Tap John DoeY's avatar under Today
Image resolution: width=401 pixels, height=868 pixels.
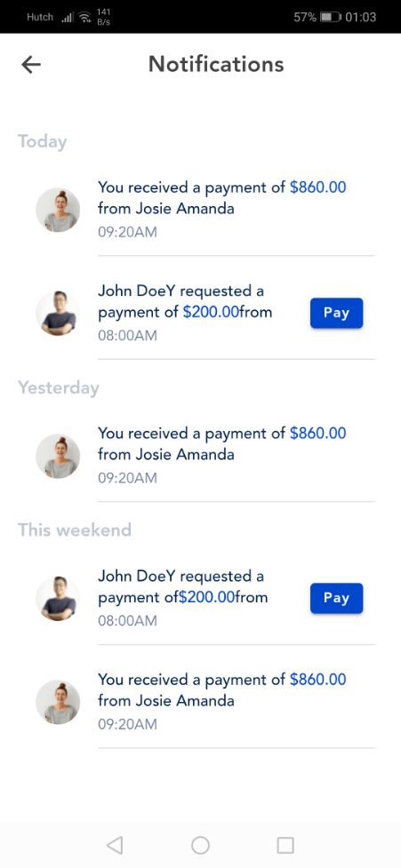click(x=58, y=313)
